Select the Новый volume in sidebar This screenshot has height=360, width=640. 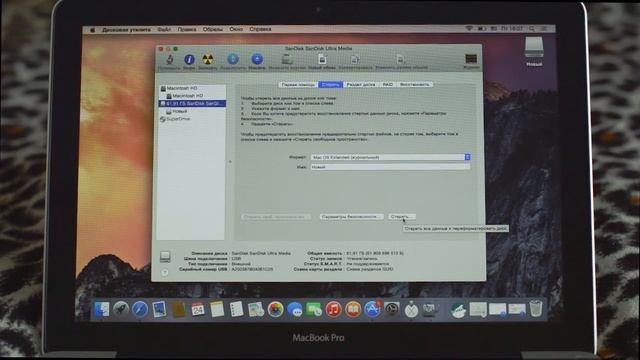[192, 111]
